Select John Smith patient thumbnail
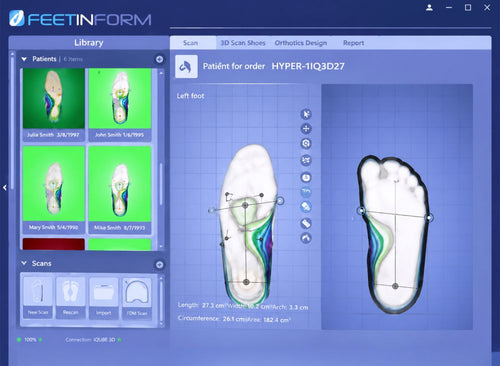Image resolution: width=500 pixels, height=366 pixels. (x=120, y=99)
